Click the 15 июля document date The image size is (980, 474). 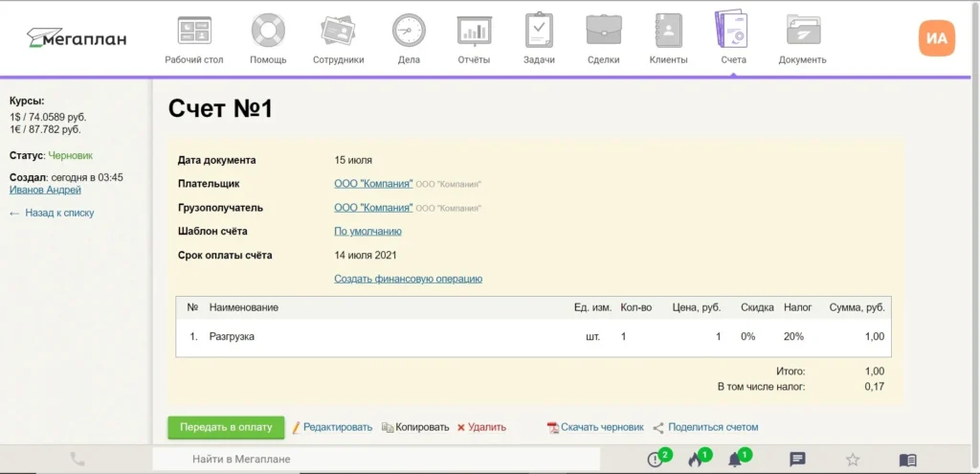[353, 160]
